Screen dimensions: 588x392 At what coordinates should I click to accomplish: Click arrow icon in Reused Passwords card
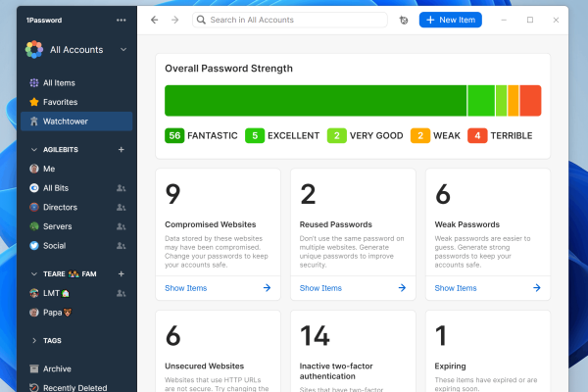[x=402, y=288]
